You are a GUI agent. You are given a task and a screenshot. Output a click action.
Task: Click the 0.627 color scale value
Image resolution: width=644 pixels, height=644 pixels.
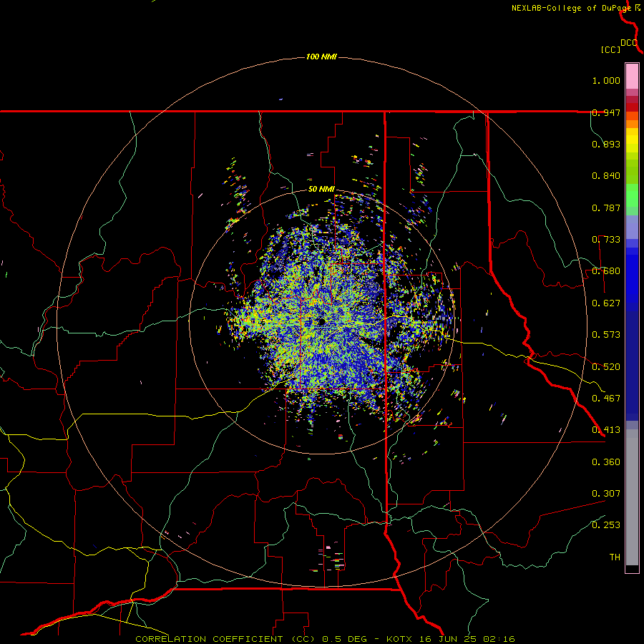[606, 303]
